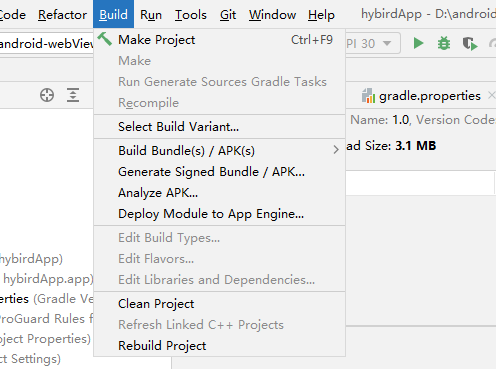Run the app with the green play icon

click(418, 43)
